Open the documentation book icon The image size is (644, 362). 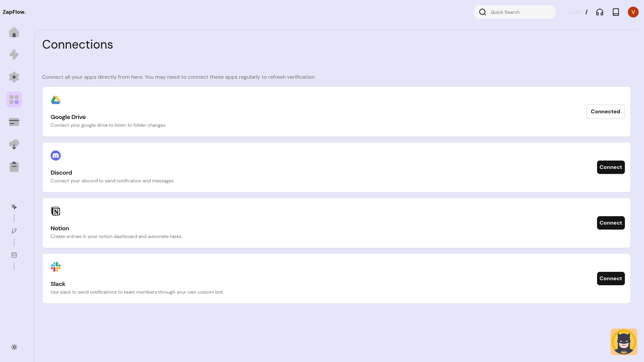616,12
